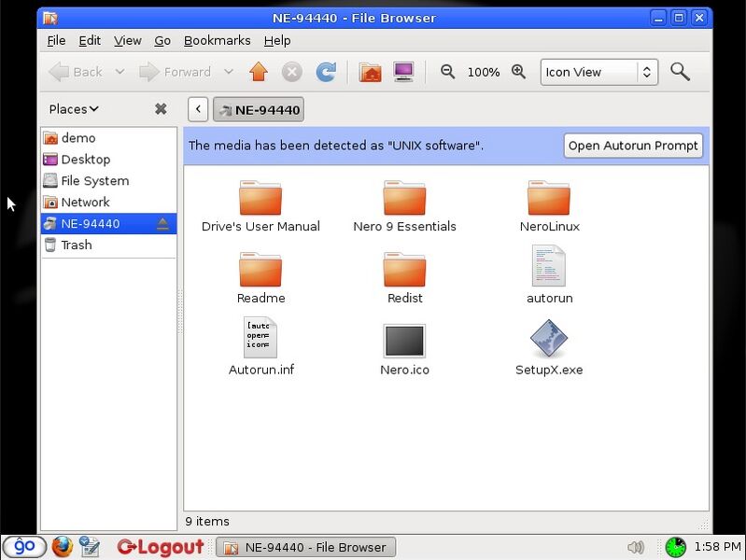Select the Nero.ico image file
The image size is (746, 560).
404,350
